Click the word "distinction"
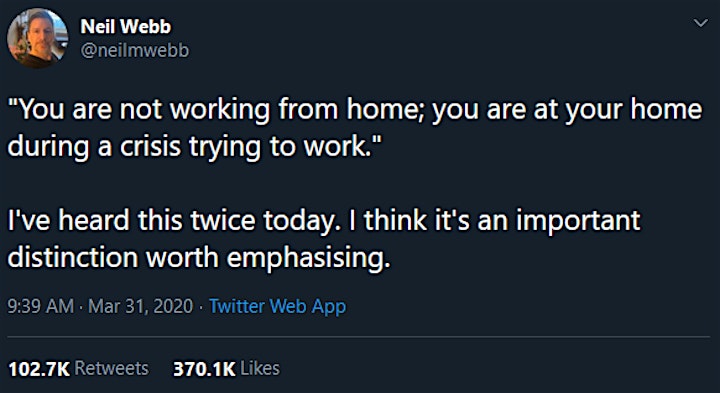Image resolution: width=720 pixels, height=393 pixels. (73, 258)
